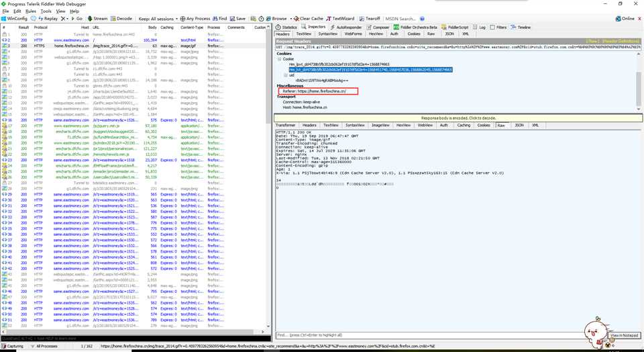Open the TextWizard tool
This screenshot has height=352, width=644.
click(341, 19)
